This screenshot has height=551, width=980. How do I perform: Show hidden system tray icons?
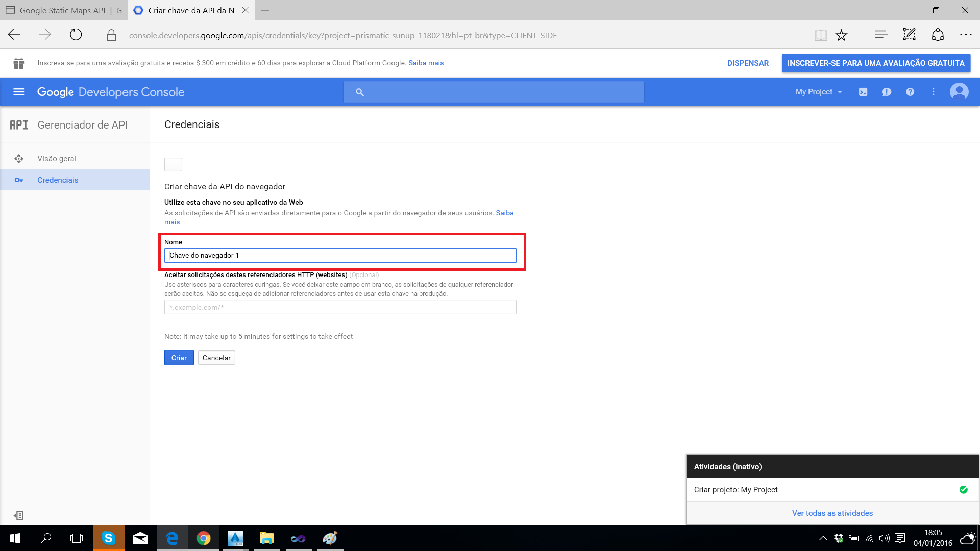tap(823, 538)
